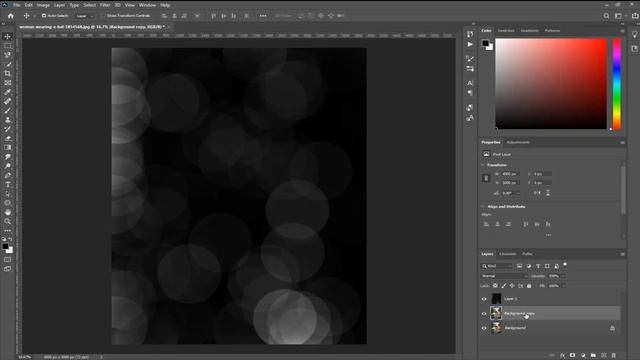Image resolution: width=640 pixels, height=360 pixels.
Task: Open the Character panel icon in dock
Action: 470,83
